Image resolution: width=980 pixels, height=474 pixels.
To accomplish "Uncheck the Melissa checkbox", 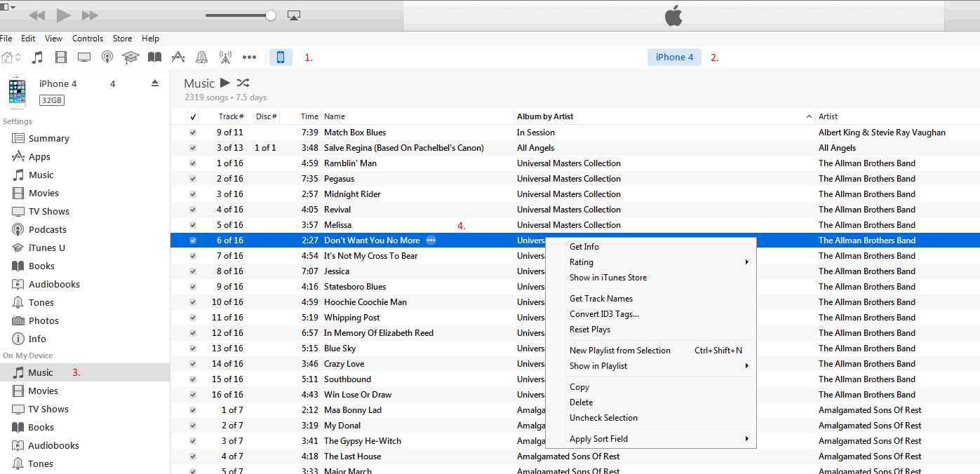I will (193, 225).
